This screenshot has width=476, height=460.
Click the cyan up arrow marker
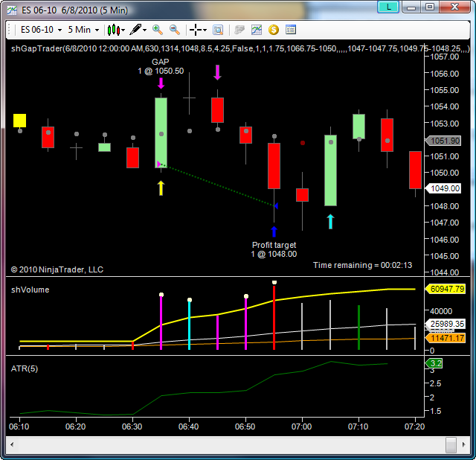pyautogui.click(x=330, y=222)
